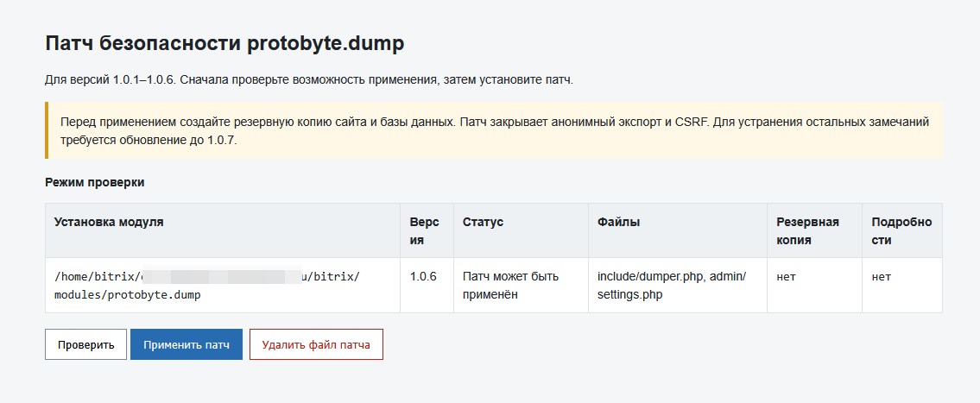This screenshot has width=980, height=403.
Task: Click the Подробности column header
Action: pos(902,230)
